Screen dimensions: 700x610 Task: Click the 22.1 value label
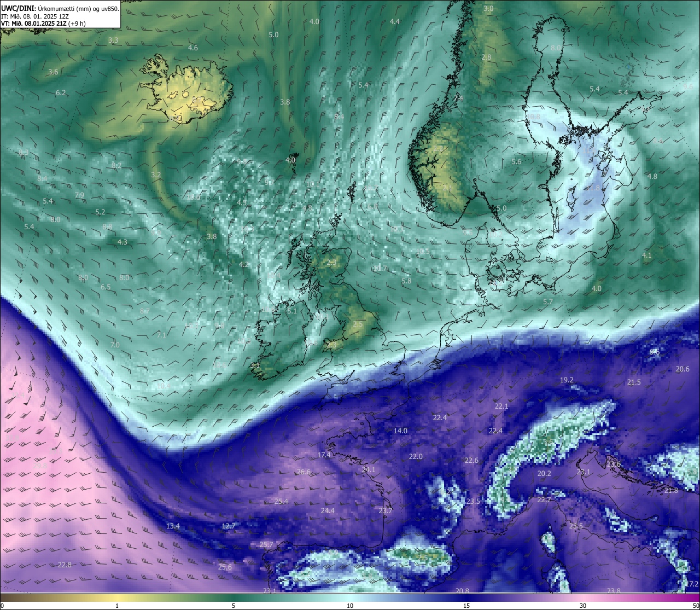(x=501, y=406)
